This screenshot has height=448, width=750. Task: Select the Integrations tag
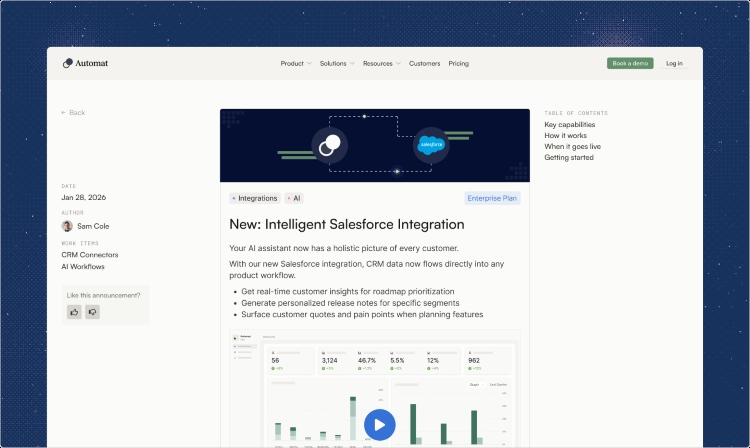pyautogui.click(x=255, y=198)
